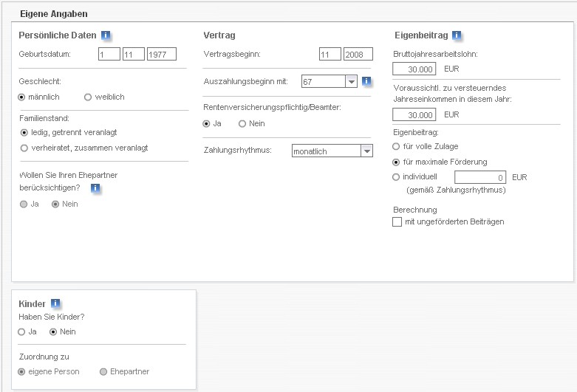Select Ehepartner under Zuordnung zu

103,372
